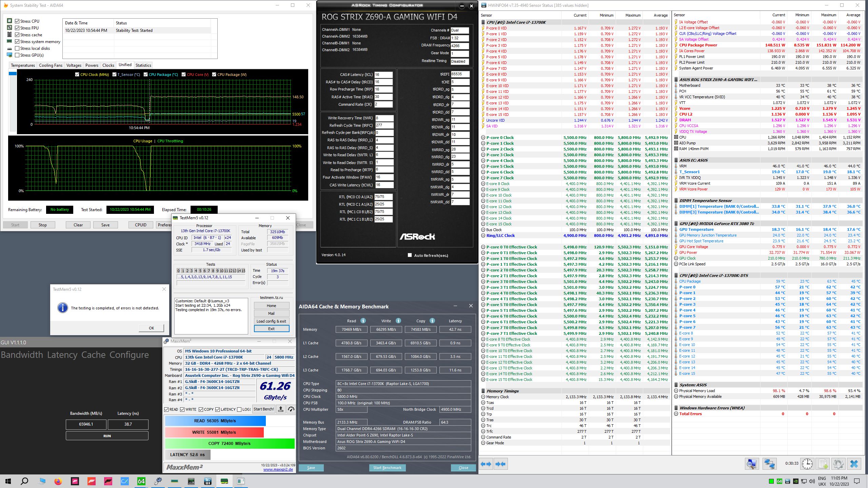Click Save button in AIDA64 benchmark

(x=311, y=468)
